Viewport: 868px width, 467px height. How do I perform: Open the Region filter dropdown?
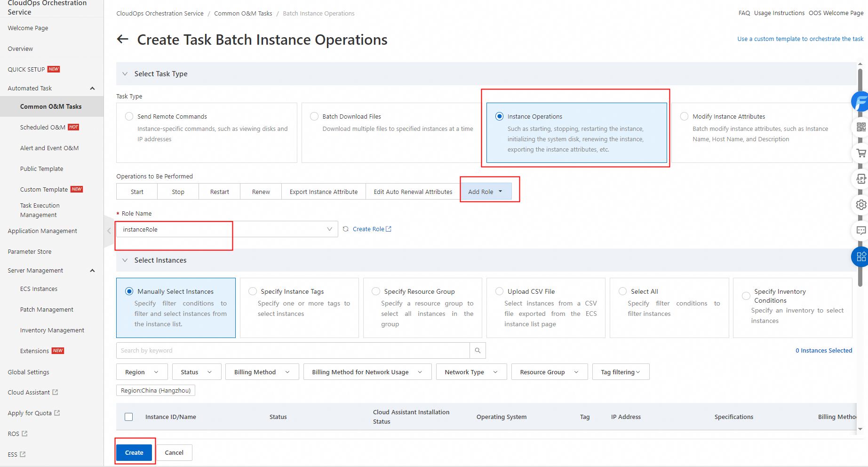click(x=142, y=372)
